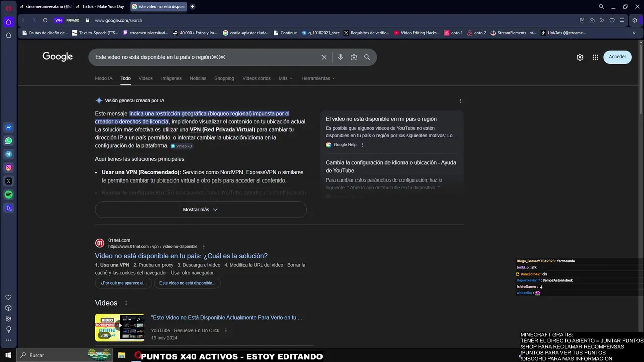This screenshot has width=644, height=362.
Task: Open the sidebar heart (pinboards) icon
Action: [x=8, y=297]
